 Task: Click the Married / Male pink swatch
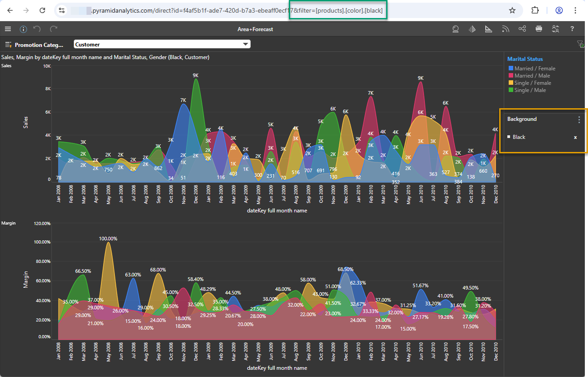pyautogui.click(x=511, y=76)
